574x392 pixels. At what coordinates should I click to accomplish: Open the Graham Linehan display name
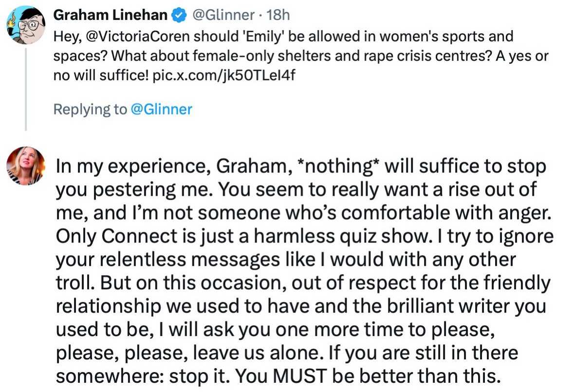pyautogui.click(x=110, y=16)
